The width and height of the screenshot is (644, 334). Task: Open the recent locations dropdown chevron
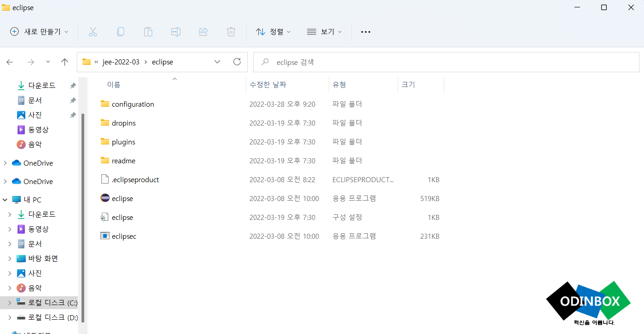click(x=48, y=62)
